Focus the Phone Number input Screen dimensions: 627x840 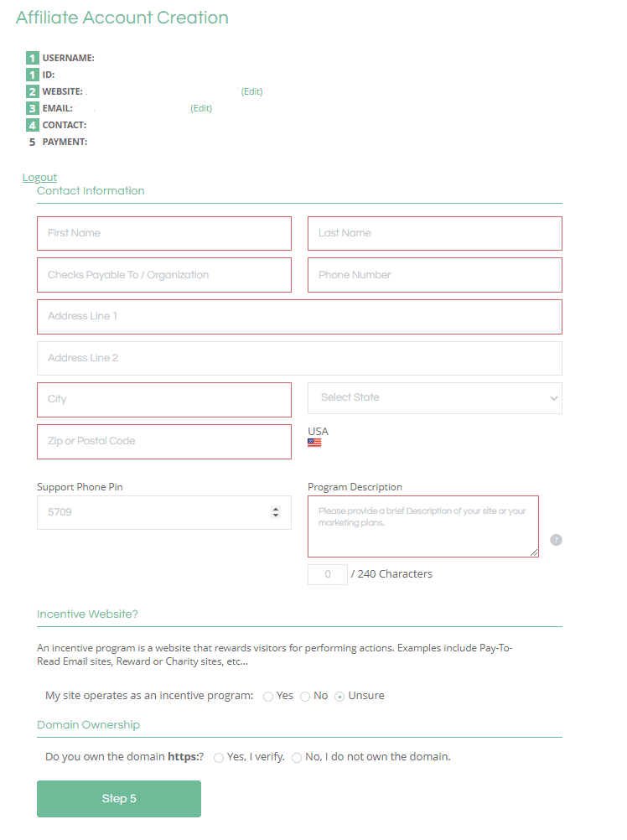(x=435, y=275)
